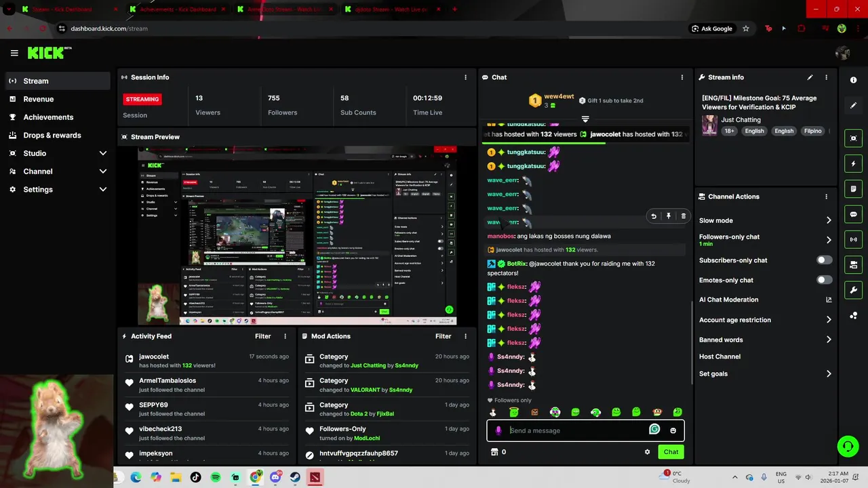Open AI Chat Moderation external link
Screen dimensions: 868x488
click(x=829, y=300)
